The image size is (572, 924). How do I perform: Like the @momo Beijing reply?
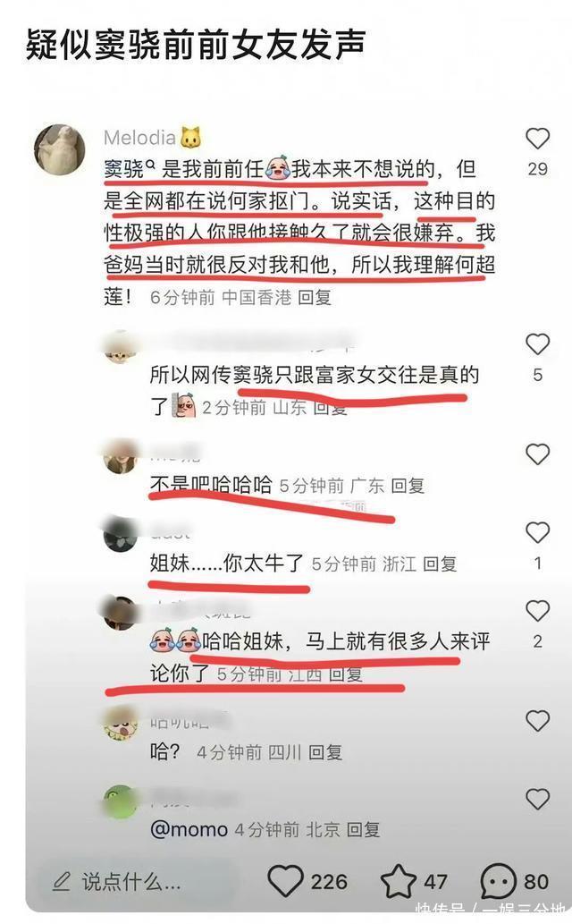tap(537, 799)
